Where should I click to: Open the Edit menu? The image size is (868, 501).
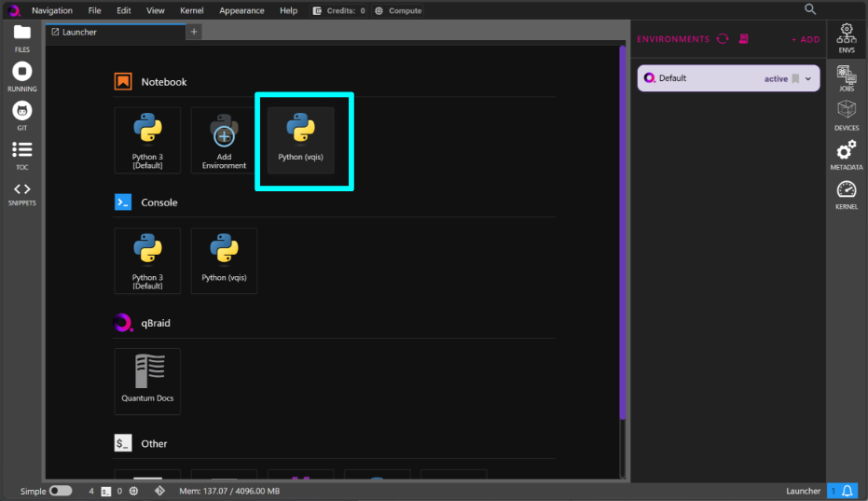click(123, 10)
